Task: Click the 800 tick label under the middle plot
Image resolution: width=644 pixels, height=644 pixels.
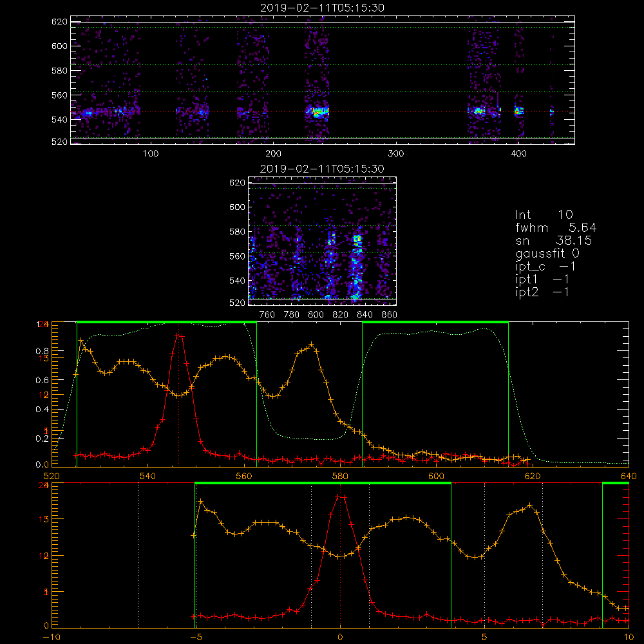Action: tap(316, 315)
